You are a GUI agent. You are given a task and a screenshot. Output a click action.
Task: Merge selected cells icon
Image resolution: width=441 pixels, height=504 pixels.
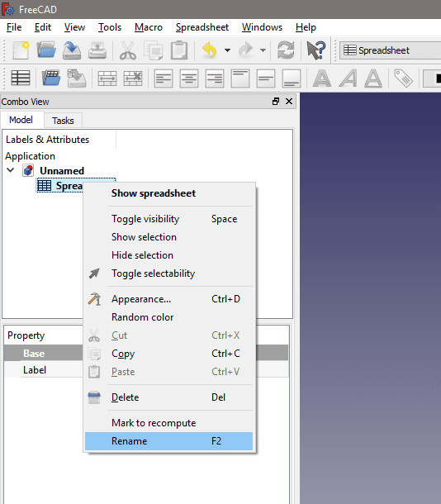coord(107,78)
